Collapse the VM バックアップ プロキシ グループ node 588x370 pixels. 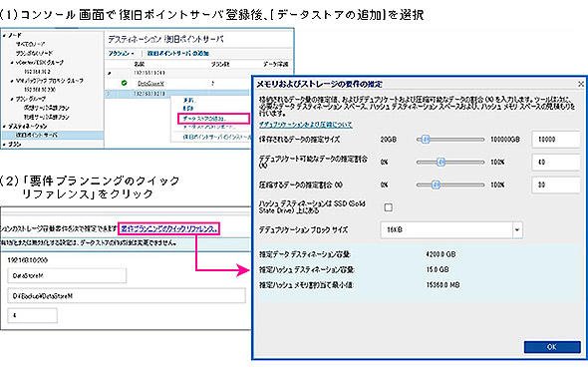(x=12, y=81)
